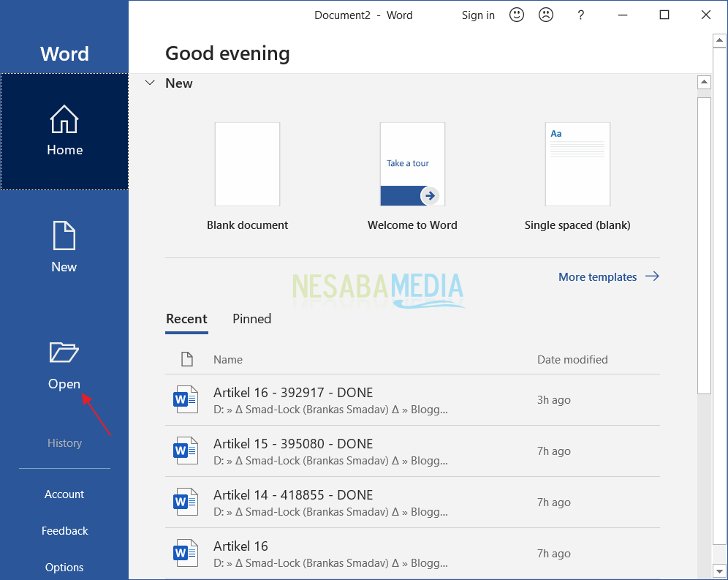
Task: Sort list by Name column header
Action: coord(228,360)
